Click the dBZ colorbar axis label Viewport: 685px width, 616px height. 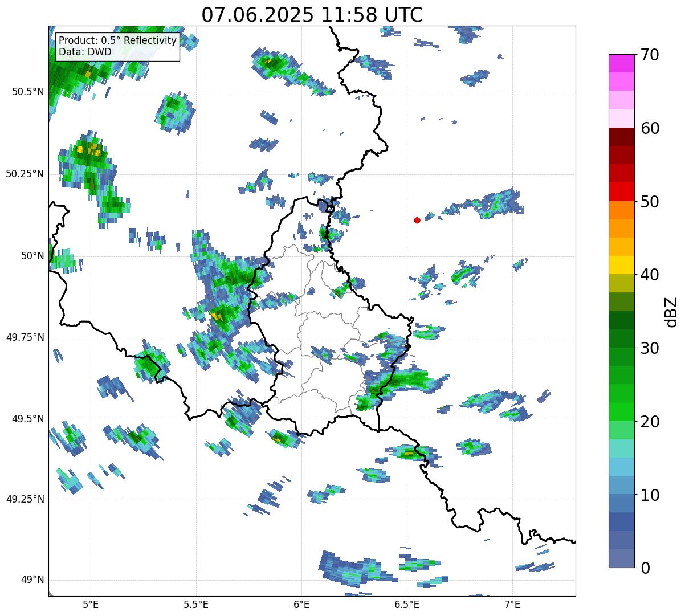[671, 311]
